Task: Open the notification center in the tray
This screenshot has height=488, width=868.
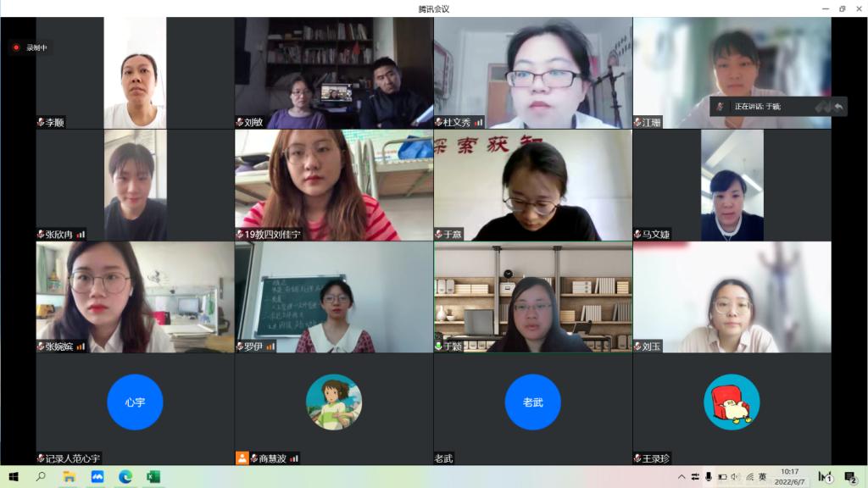Action: [x=851, y=476]
